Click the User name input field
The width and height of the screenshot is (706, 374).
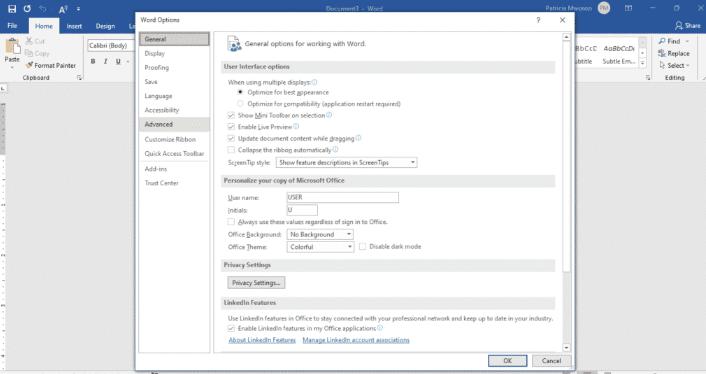[x=343, y=197]
